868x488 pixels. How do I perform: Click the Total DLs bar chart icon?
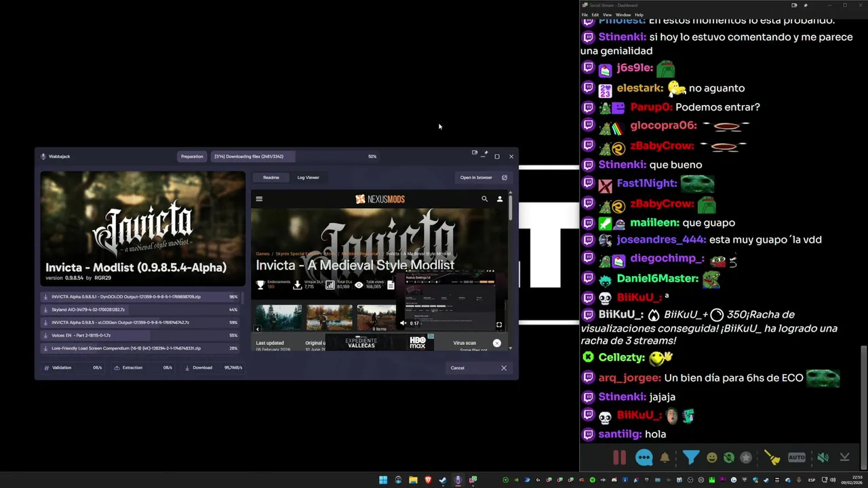[330, 285]
